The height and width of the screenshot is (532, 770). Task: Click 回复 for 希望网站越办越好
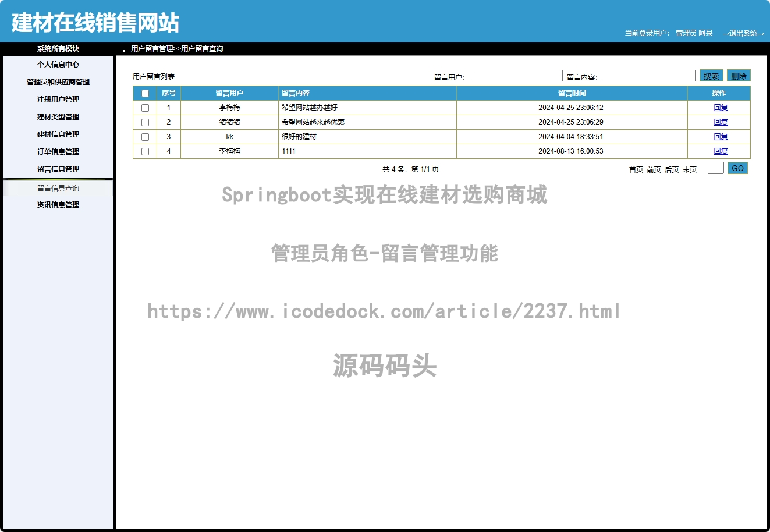click(721, 108)
